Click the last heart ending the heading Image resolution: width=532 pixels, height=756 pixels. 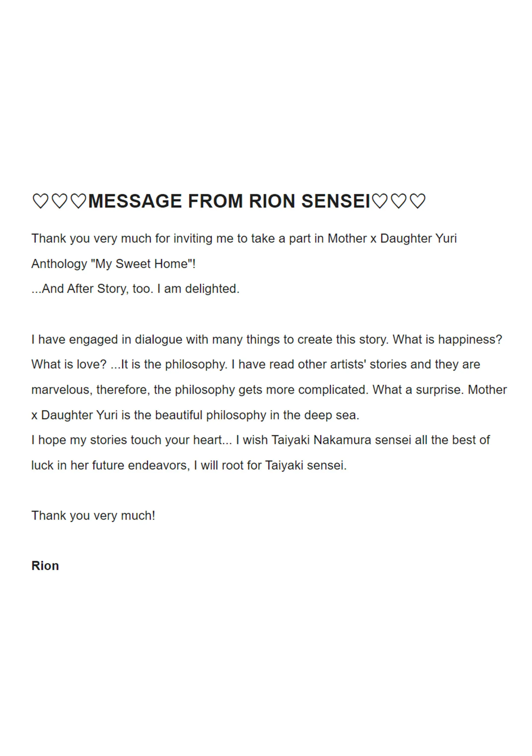click(x=418, y=201)
